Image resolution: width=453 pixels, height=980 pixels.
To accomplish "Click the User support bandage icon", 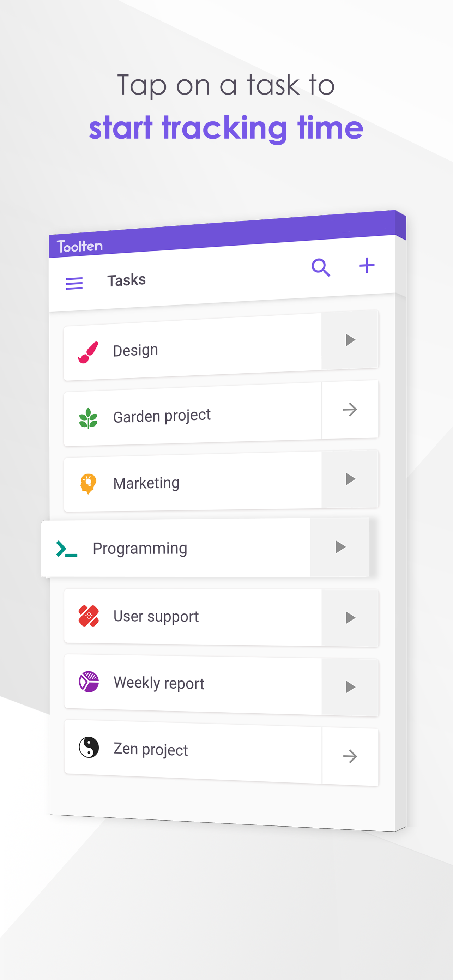I will point(89,616).
